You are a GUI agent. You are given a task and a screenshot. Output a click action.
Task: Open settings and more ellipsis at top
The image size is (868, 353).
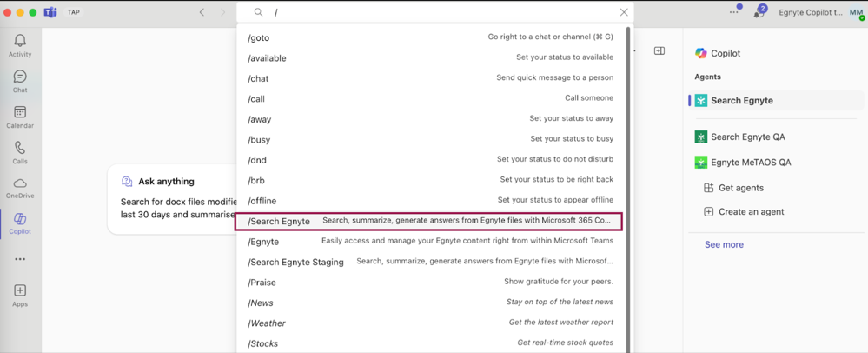(x=734, y=12)
